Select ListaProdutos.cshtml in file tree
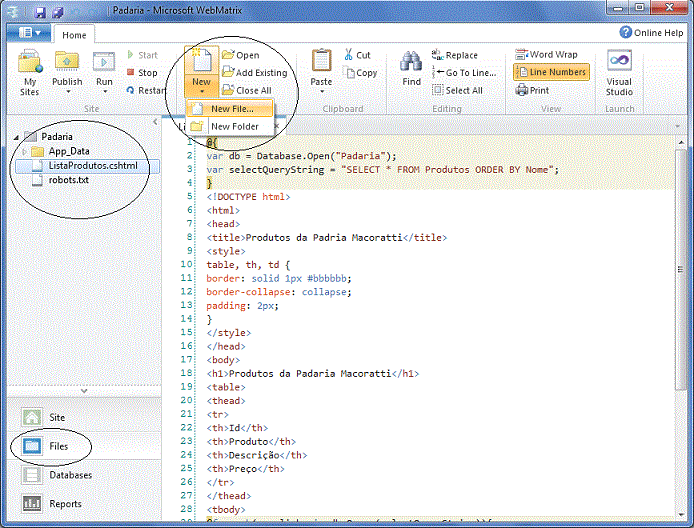Viewport: 694px width, 528px height. pos(87,166)
